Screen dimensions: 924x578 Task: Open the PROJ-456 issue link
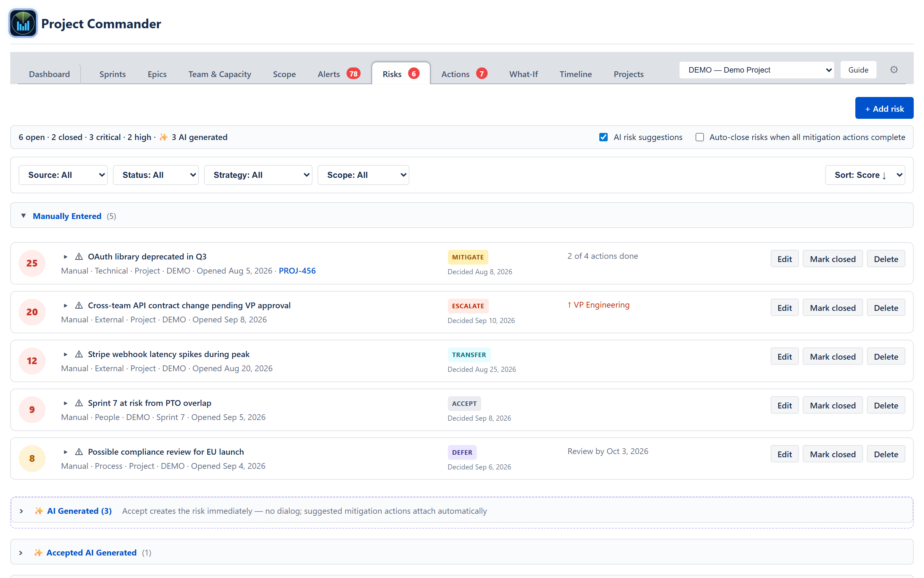[x=297, y=271]
